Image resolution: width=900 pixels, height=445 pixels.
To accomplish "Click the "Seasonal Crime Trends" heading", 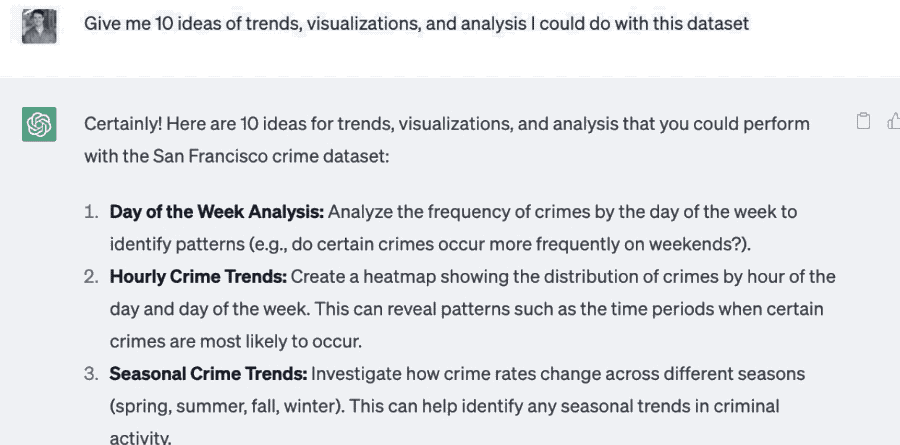I will coord(207,374).
